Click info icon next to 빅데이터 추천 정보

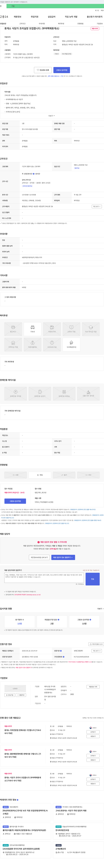(17, 800)
